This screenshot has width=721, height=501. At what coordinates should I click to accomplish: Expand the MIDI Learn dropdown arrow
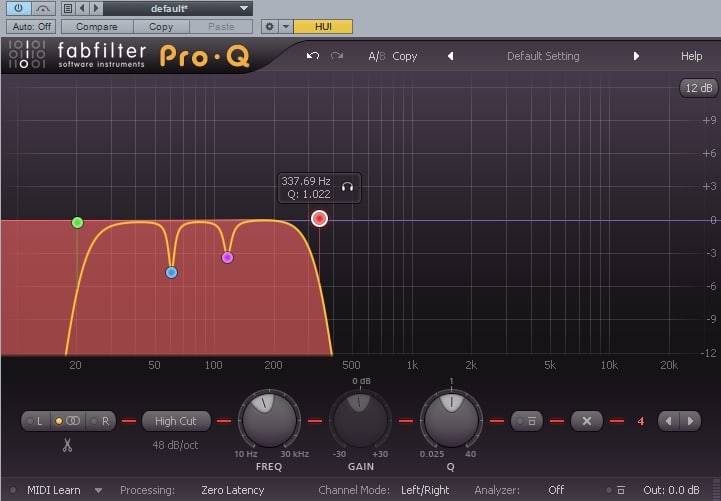pyautogui.click(x=98, y=490)
